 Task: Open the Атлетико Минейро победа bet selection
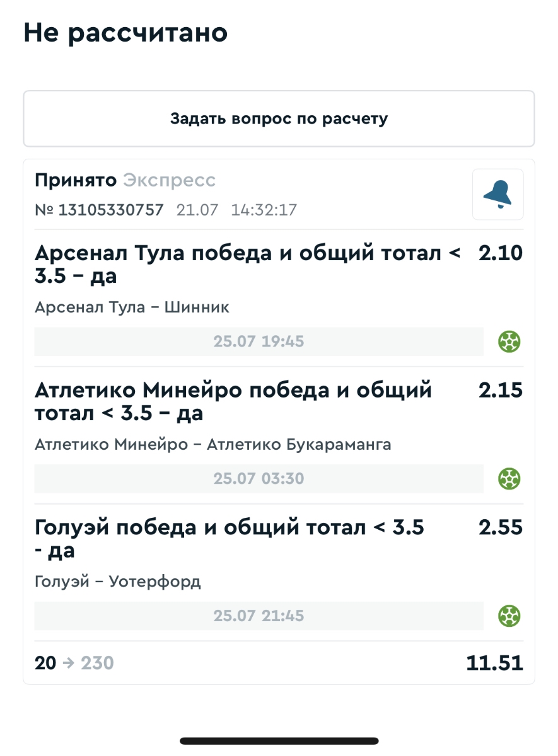233,401
